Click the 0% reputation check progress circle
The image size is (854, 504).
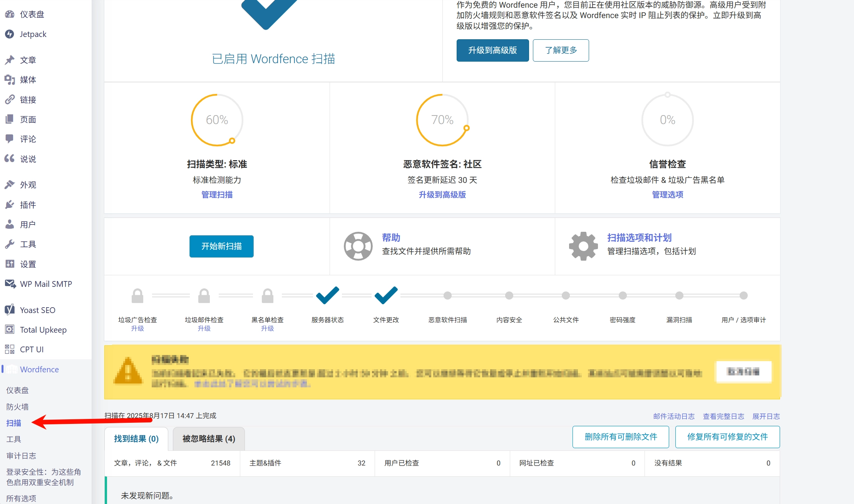tap(668, 120)
